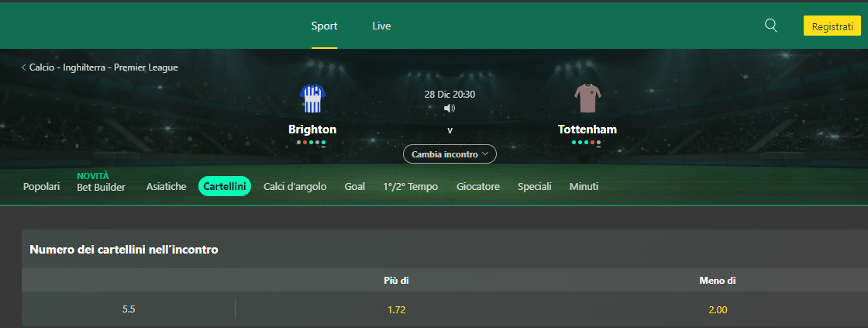The image size is (868, 328).
Task: Click Tottenham recent form dots
Action: click(x=587, y=143)
